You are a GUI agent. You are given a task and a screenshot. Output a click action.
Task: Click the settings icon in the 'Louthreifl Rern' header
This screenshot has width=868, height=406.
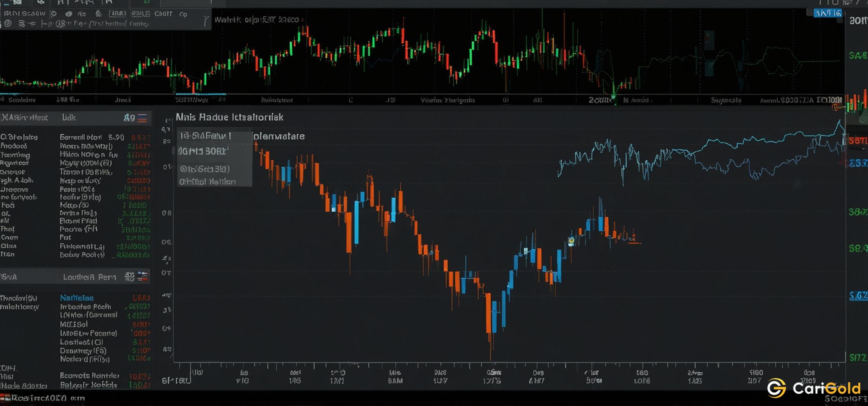tap(129, 277)
